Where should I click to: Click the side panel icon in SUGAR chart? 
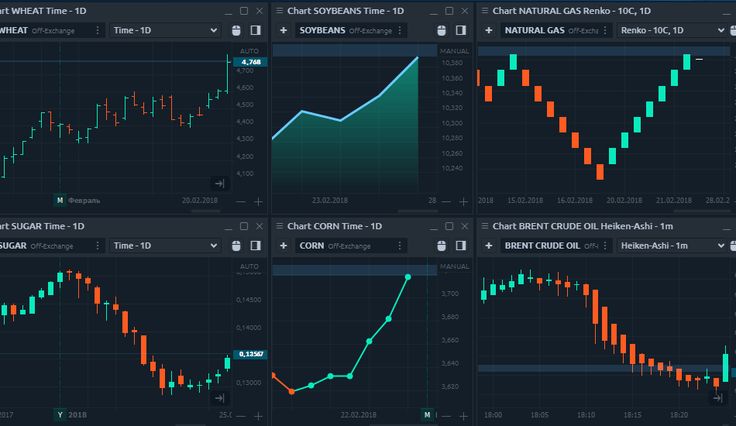tap(255, 245)
